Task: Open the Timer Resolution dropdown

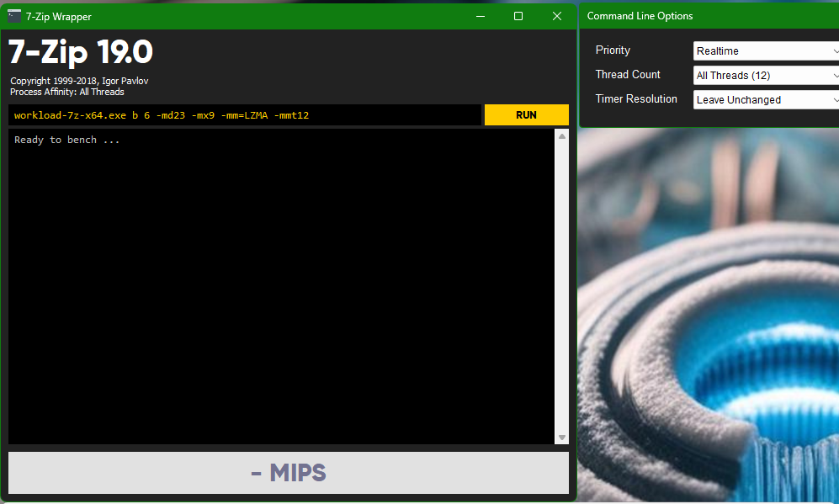Action: (x=766, y=100)
